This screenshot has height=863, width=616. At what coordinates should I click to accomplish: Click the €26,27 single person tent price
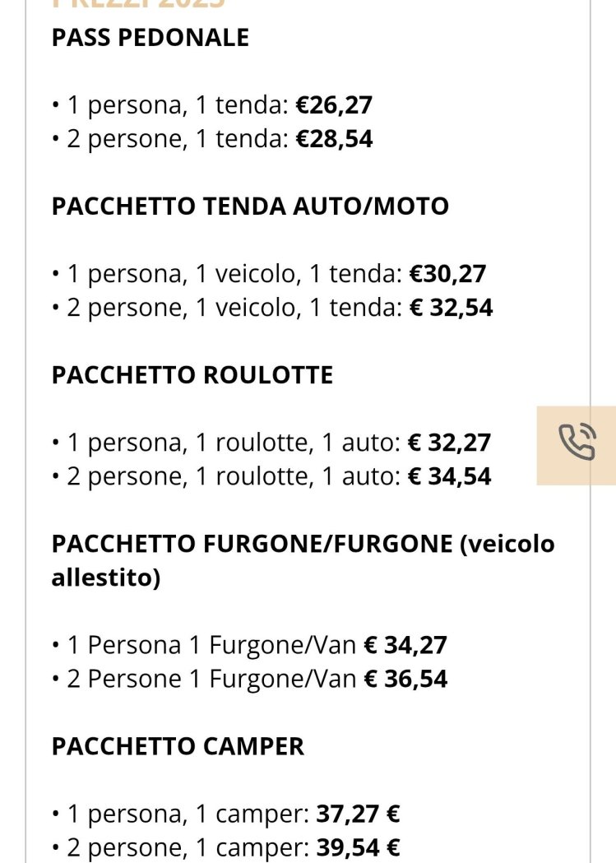(334, 105)
